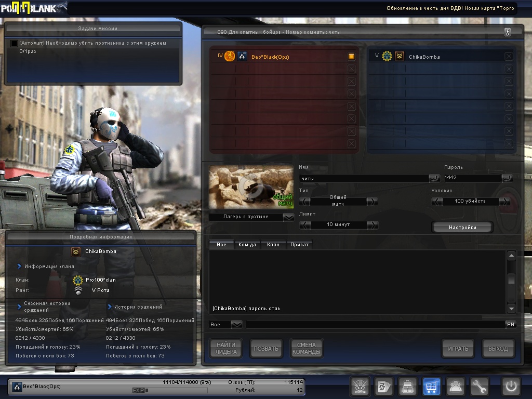Expand "Информация клана" section arrow
Image resolution: width=532 pixels, height=399 pixels.
click(x=19, y=267)
